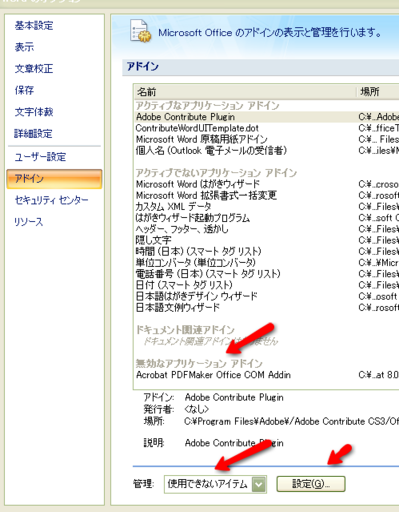Click リソース in the sidebar

point(28,222)
